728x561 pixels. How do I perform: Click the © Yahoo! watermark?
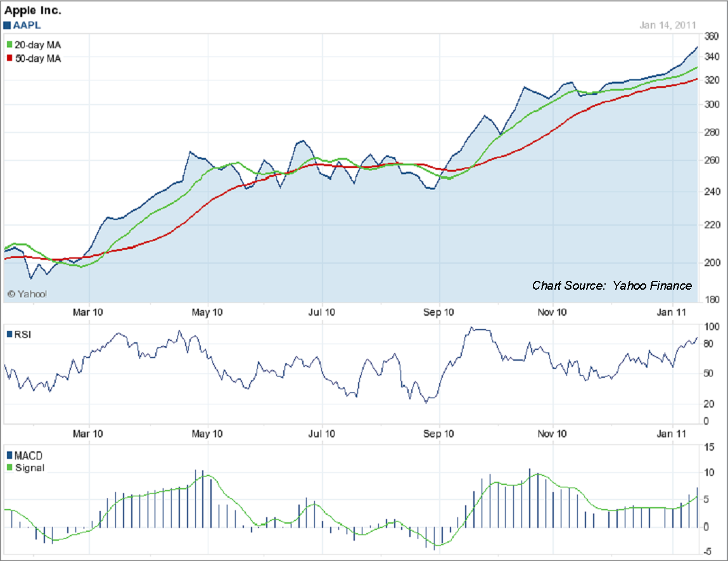pyautogui.click(x=27, y=293)
